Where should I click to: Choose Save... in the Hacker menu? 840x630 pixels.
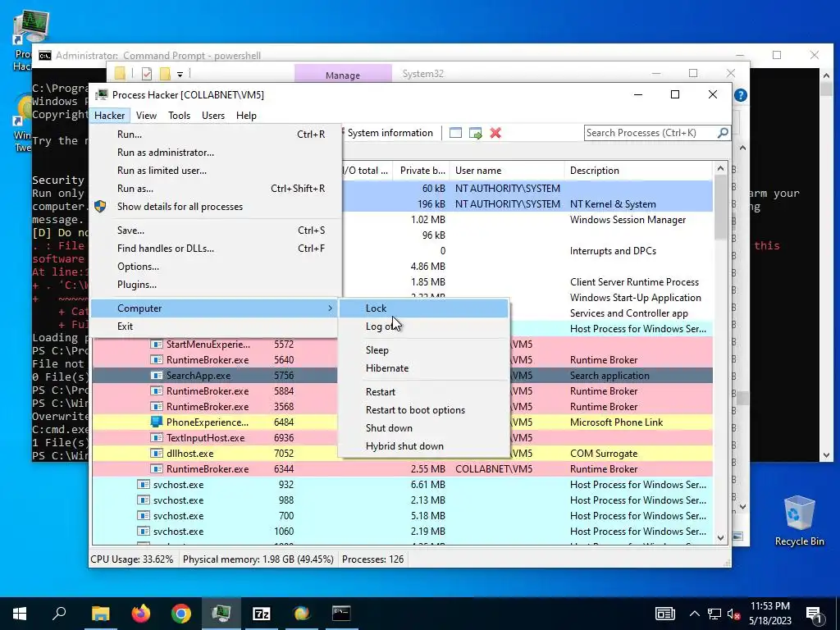(216, 231)
